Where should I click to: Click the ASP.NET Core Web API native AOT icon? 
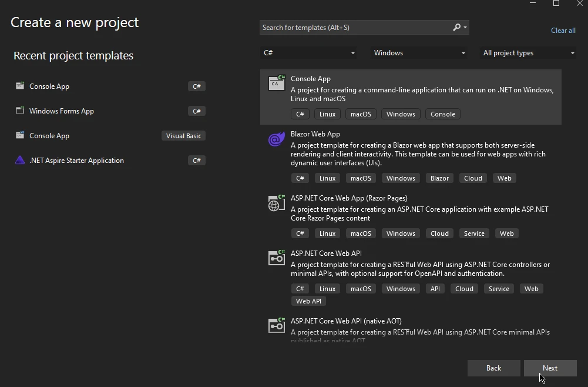click(x=276, y=325)
